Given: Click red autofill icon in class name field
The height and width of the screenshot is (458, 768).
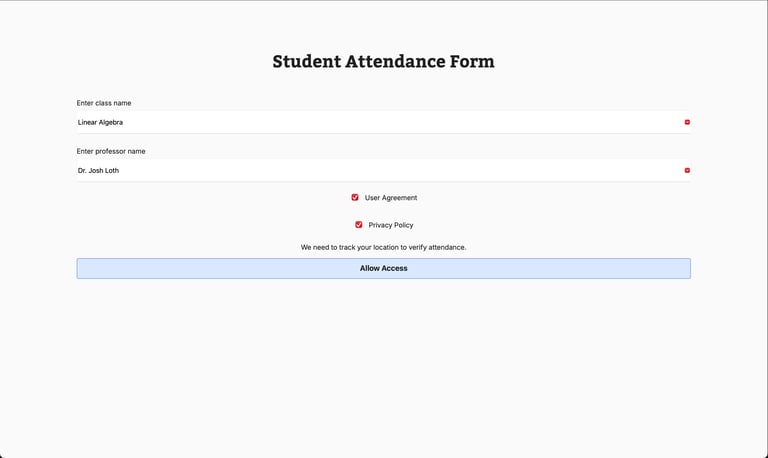Looking at the screenshot, I should pyautogui.click(x=687, y=122).
